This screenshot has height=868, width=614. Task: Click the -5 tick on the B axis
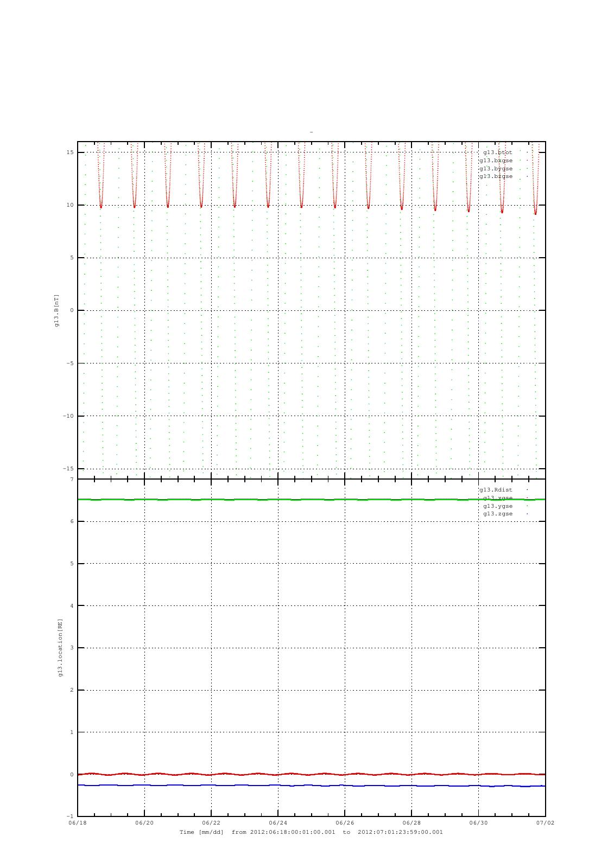click(70, 363)
